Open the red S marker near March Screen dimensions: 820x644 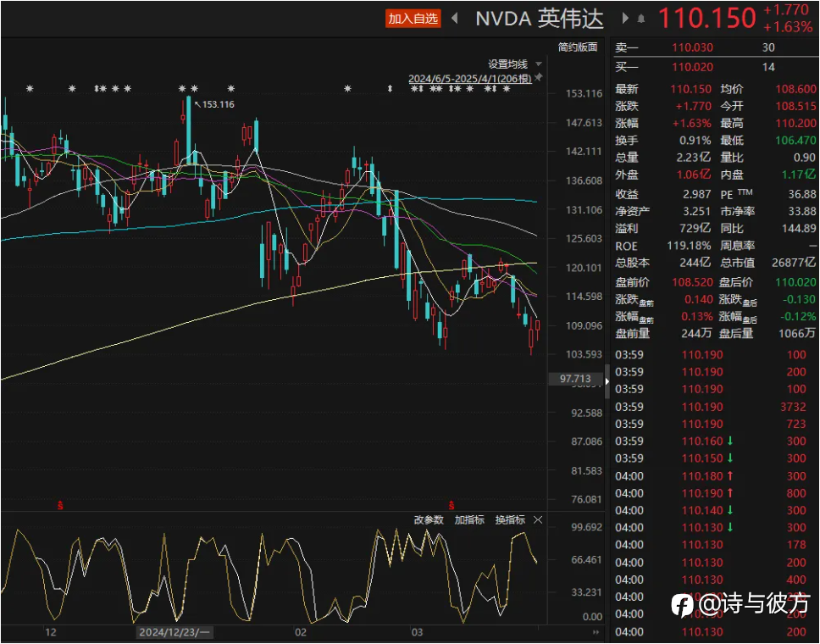pos(452,506)
